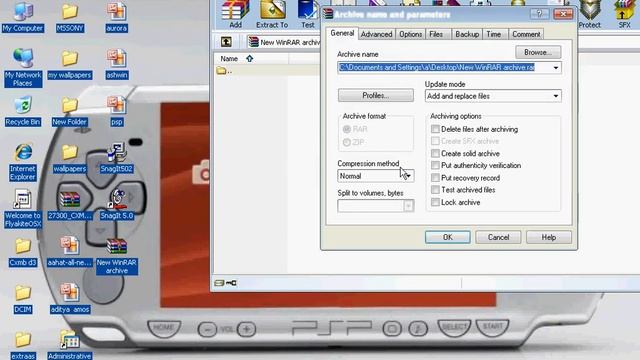
Task: Switch to the Comment tab
Action: pyautogui.click(x=526, y=34)
